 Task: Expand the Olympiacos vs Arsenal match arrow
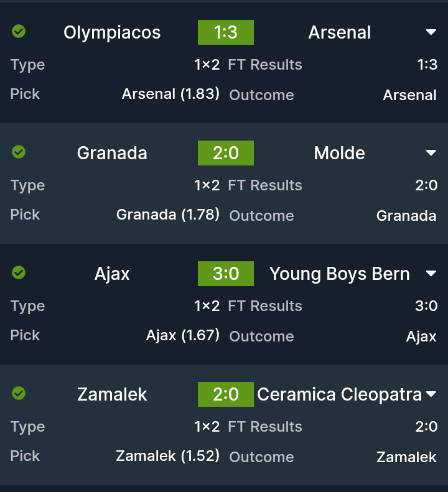click(x=431, y=32)
